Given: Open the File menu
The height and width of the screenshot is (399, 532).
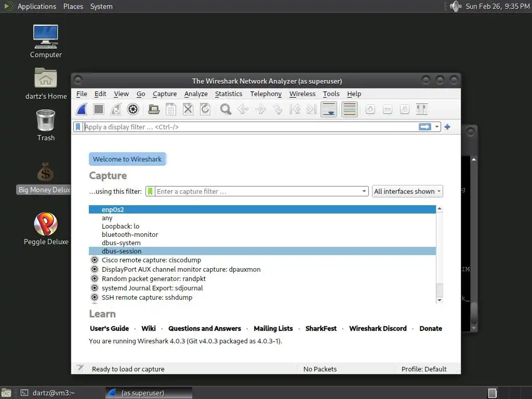Looking at the screenshot, I should tap(82, 94).
